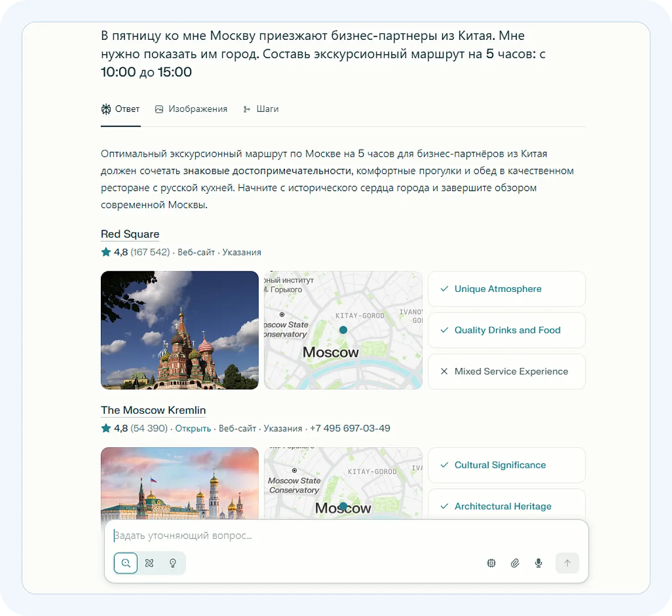Switch to the Research mode icon
Viewport: 672px width, 616px height.
pos(149,563)
